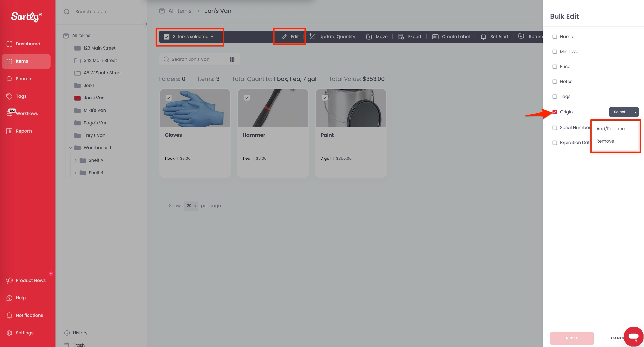Viewport: 644px width, 347px height.
Task: Click the Paint item thumbnail
Action: (x=351, y=108)
